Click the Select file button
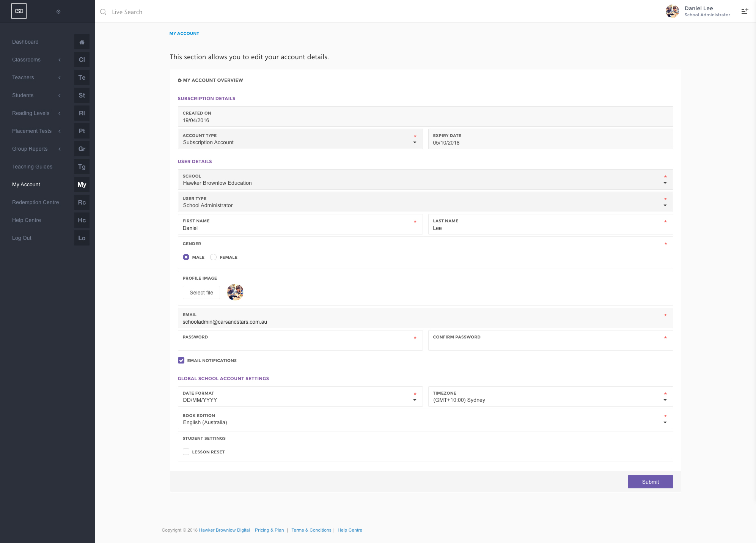The height and width of the screenshot is (543, 756). 201,293
